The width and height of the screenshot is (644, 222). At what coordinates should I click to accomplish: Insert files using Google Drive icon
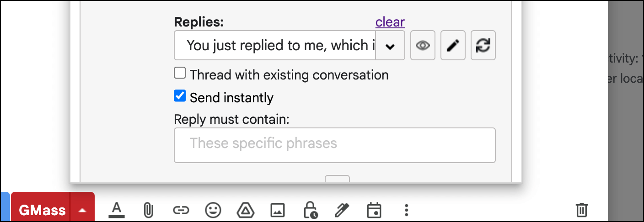[x=245, y=210]
